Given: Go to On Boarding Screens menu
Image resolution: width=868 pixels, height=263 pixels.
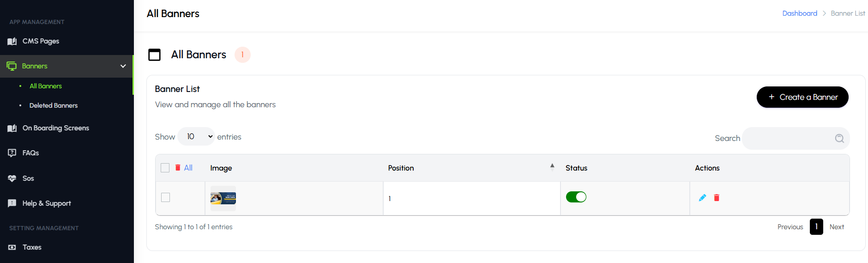Looking at the screenshot, I should (x=55, y=128).
